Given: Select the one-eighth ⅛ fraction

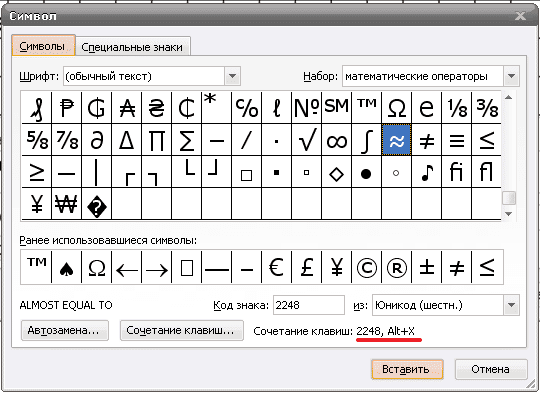Looking at the screenshot, I should (x=456, y=108).
